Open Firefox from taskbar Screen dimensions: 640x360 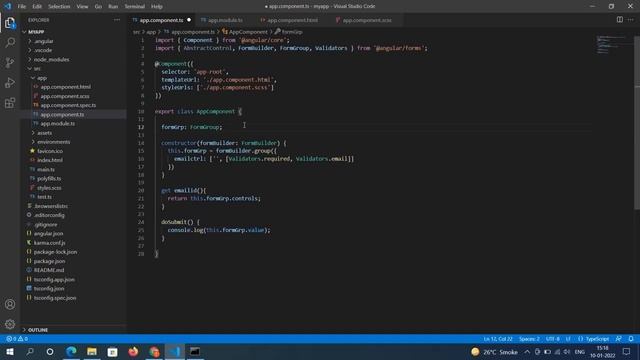pyautogui.click(x=133, y=351)
